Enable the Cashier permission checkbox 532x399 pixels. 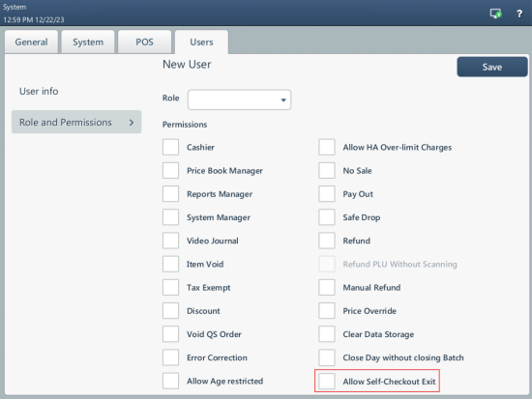pyautogui.click(x=170, y=147)
